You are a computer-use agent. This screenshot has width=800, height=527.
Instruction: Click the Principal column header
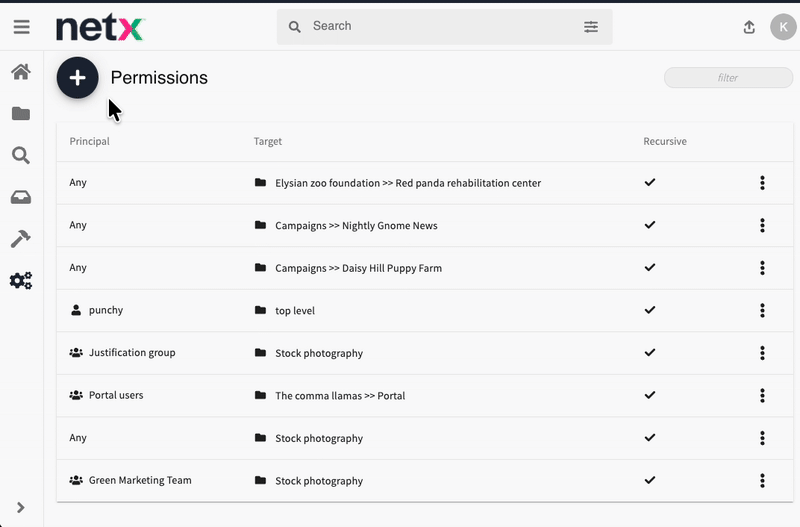coord(89,141)
